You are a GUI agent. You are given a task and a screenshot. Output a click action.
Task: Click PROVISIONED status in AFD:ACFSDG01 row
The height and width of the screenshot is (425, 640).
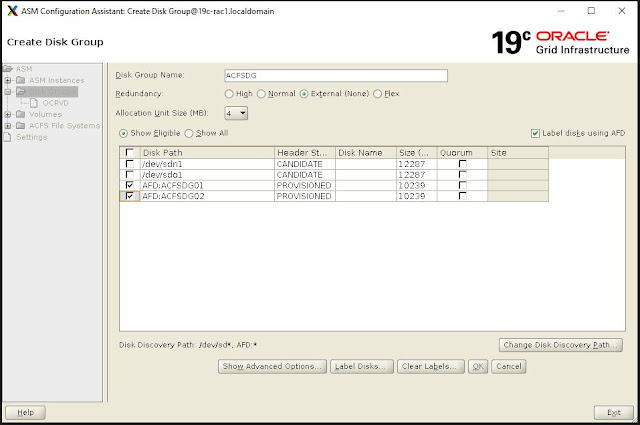point(304,185)
